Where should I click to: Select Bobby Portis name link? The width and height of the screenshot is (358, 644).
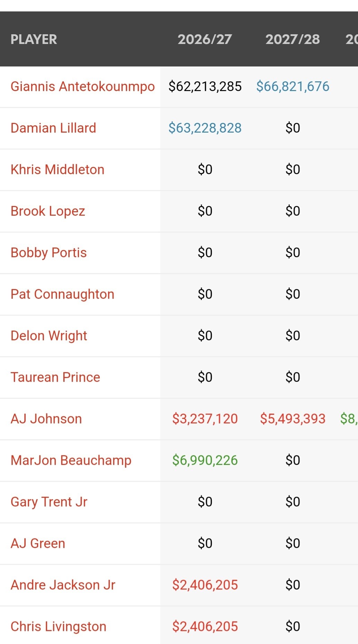point(48,253)
